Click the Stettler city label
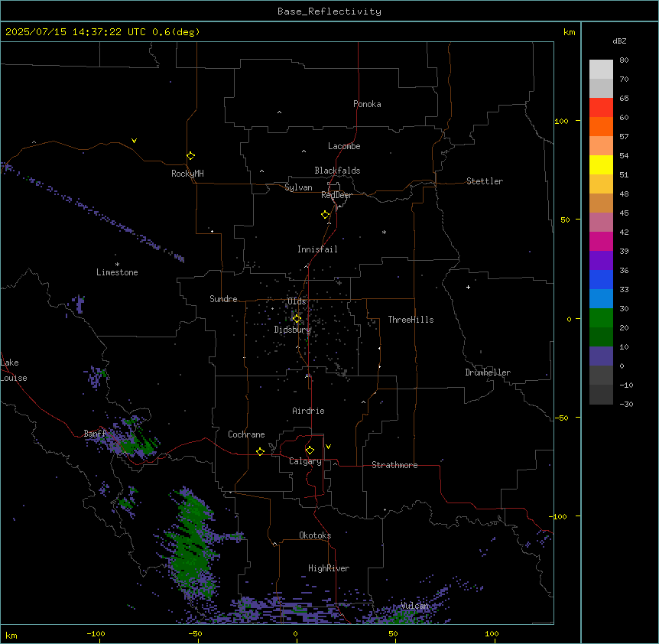Image resolution: width=659 pixels, height=644 pixels. click(x=485, y=181)
